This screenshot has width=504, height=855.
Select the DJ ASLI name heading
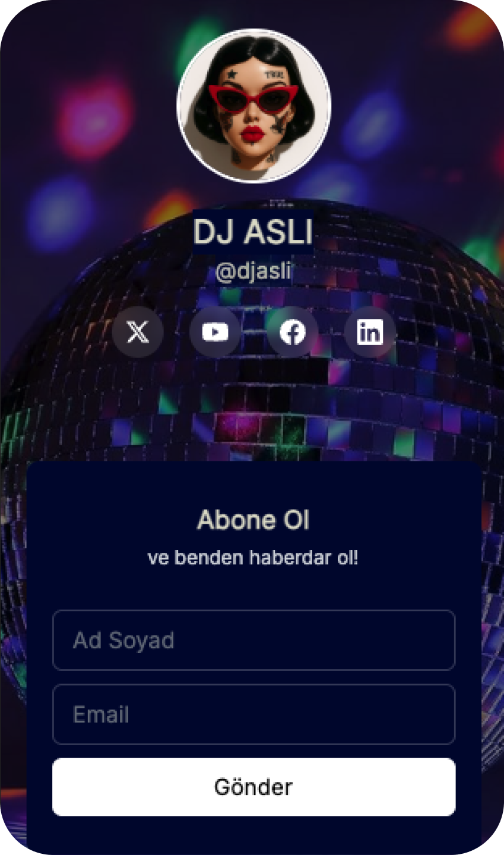click(x=253, y=232)
